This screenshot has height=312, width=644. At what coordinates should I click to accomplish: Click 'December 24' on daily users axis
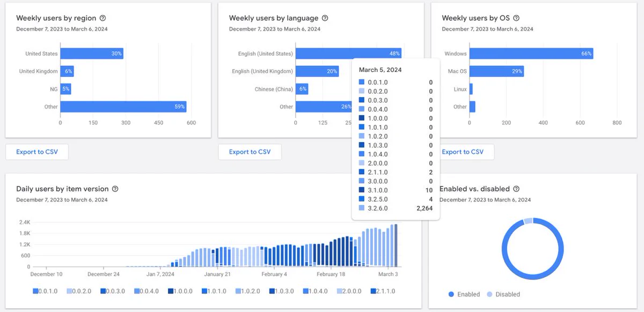pos(103,274)
